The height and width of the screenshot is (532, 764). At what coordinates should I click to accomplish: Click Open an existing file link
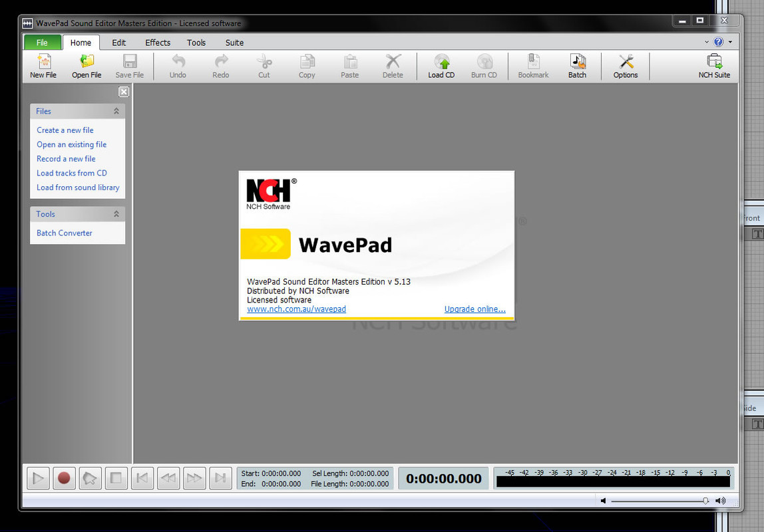72,144
